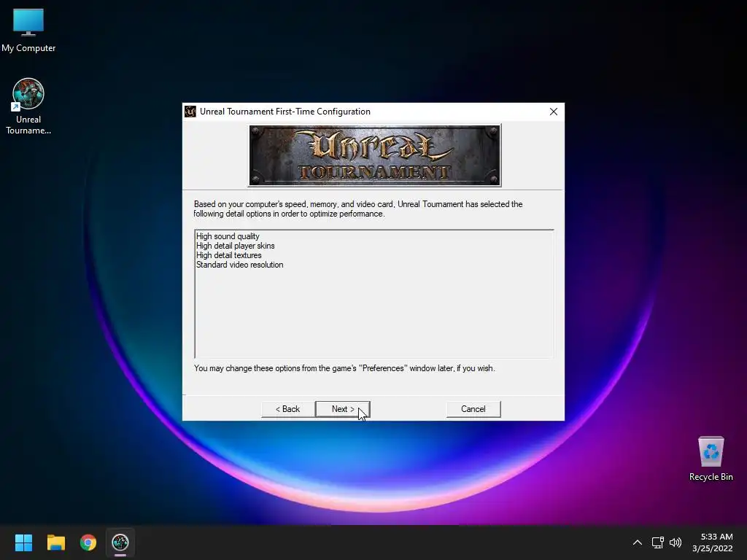Click the 'You may change these options' note

pyautogui.click(x=344, y=368)
